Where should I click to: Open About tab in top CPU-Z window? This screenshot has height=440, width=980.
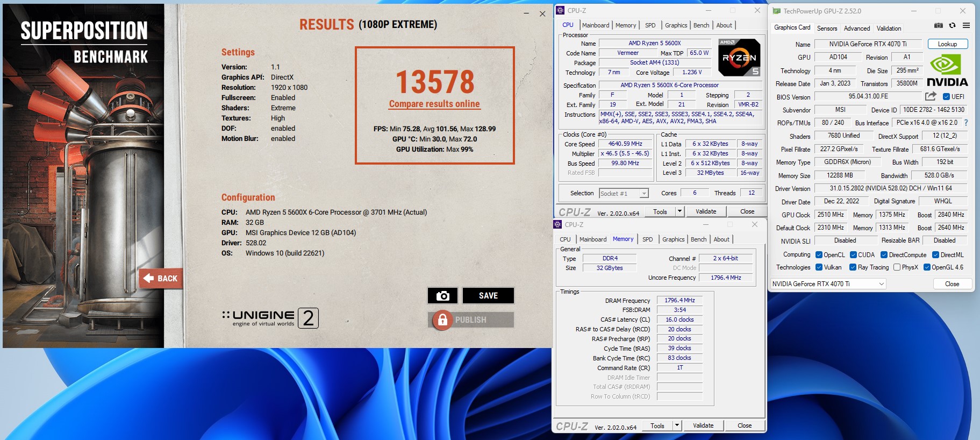point(724,25)
